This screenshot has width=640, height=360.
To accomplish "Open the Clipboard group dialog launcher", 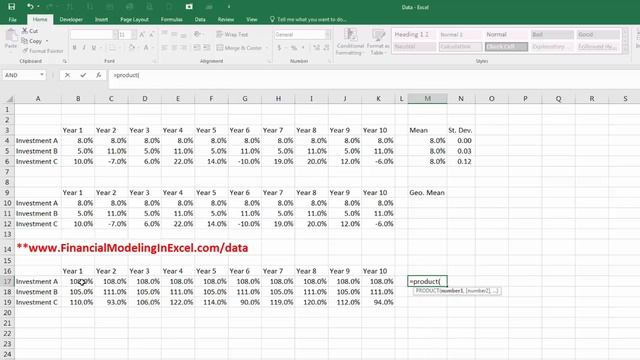I will (64, 61).
